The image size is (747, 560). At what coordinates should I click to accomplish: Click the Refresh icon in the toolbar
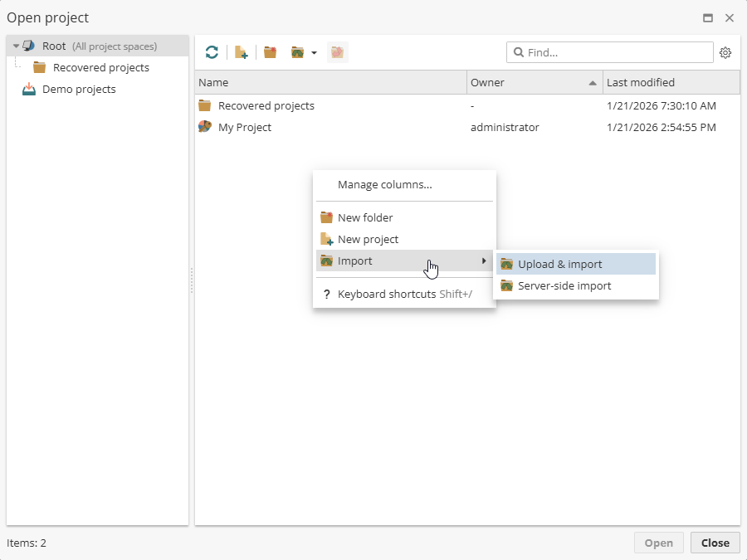[212, 52]
